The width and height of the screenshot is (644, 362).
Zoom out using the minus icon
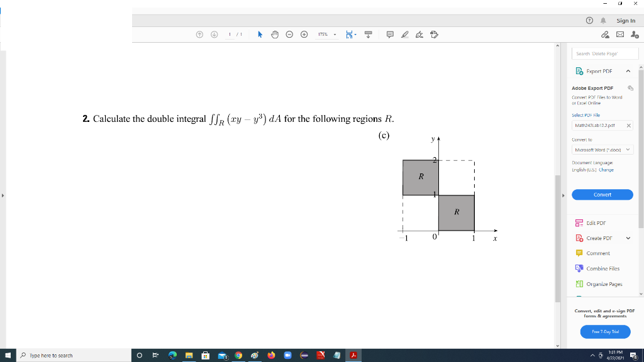click(289, 35)
